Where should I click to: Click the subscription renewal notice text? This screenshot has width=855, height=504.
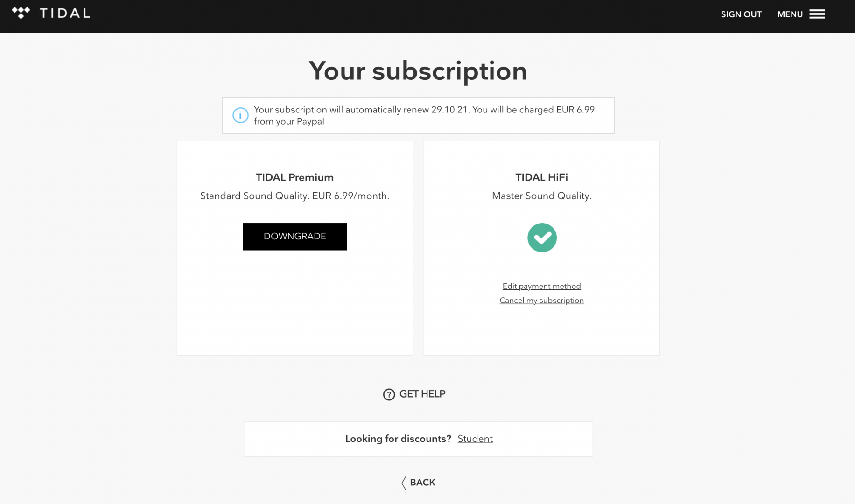point(424,115)
